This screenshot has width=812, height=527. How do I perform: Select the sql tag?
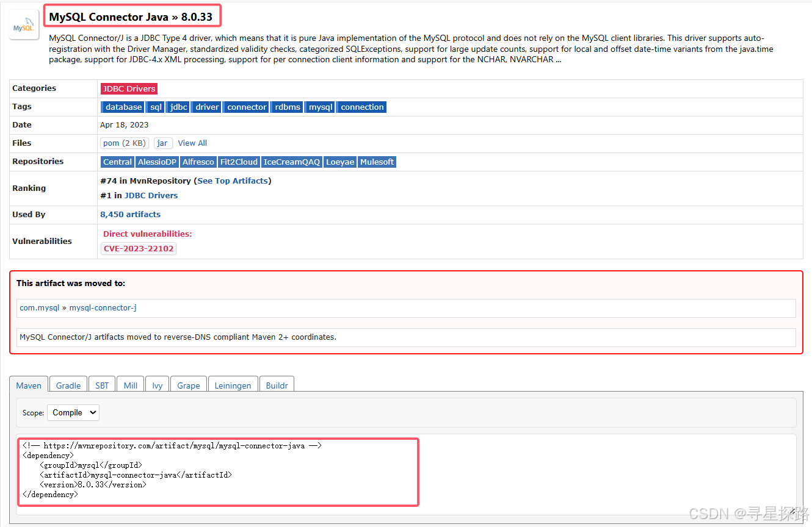pos(156,107)
